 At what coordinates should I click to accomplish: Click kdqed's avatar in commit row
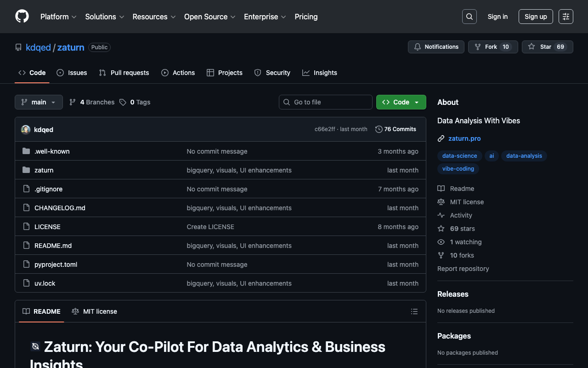pos(26,130)
